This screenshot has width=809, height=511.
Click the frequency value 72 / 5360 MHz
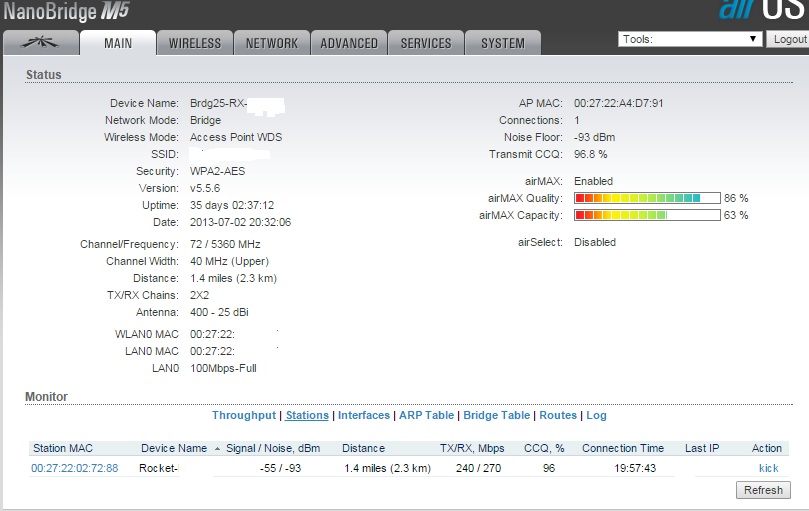[225, 244]
